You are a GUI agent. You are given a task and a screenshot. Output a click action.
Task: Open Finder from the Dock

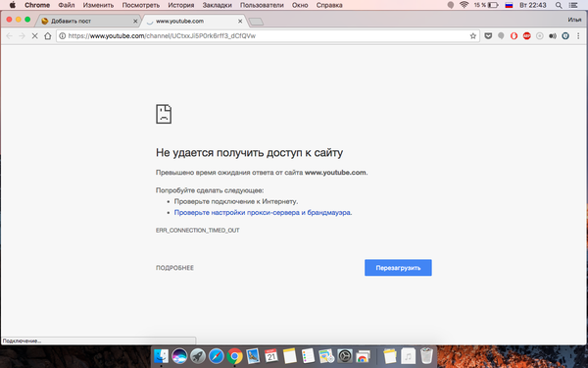pos(162,356)
